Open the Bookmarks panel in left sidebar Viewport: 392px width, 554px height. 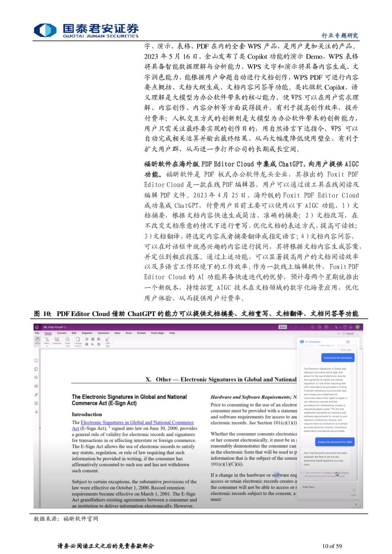pos(36,361)
